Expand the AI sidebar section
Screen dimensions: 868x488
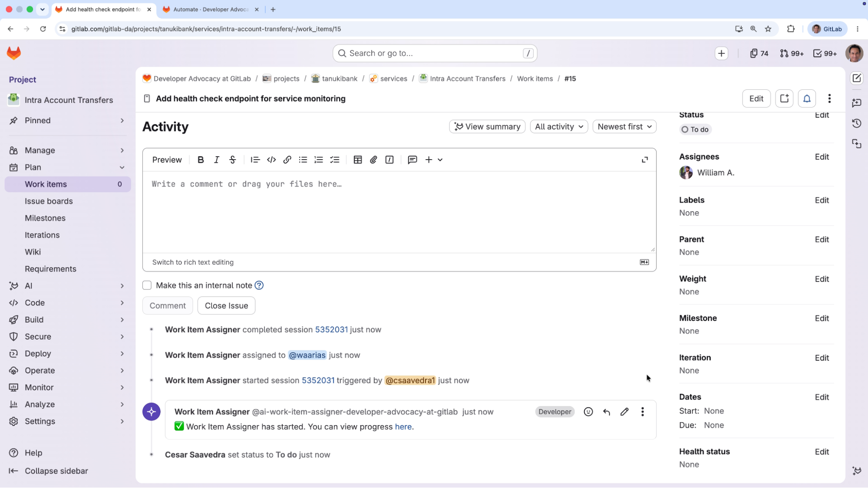pos(68,286)
